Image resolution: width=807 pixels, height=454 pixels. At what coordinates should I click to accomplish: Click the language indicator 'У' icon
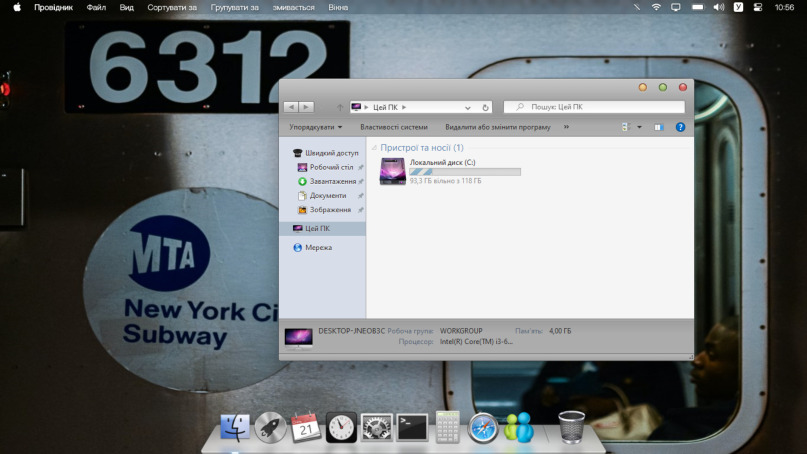coord(738,7)
